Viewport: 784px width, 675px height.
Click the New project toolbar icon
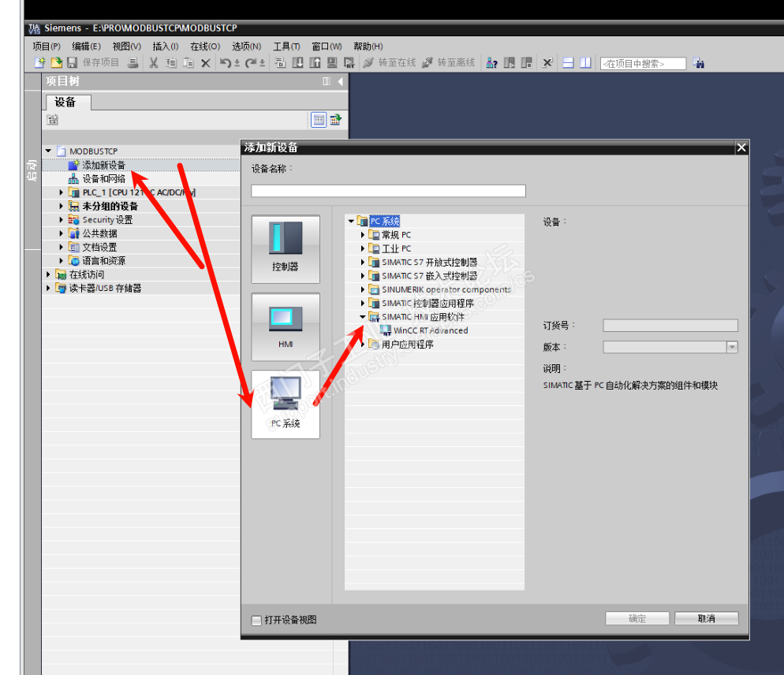click(x=40, y=62)
